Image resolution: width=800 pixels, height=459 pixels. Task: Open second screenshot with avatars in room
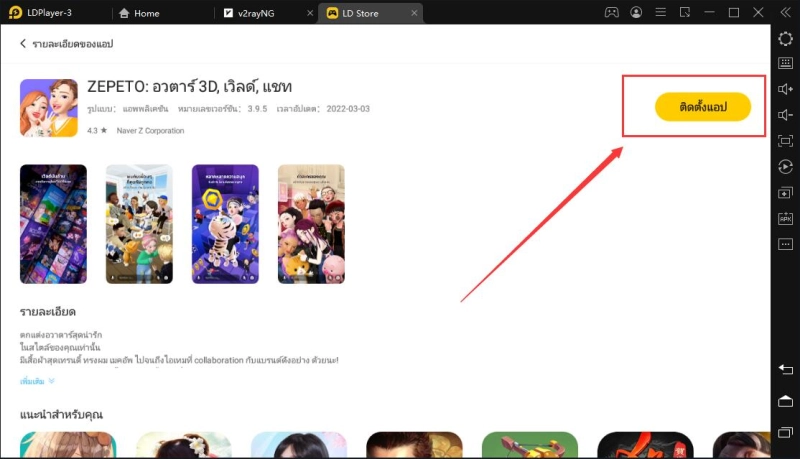tap(139, 224)
